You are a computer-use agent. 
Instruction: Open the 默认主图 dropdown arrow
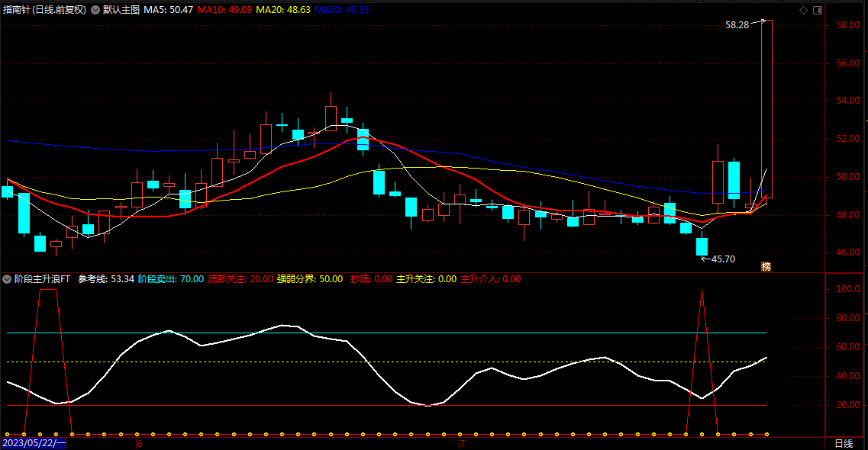95,10
